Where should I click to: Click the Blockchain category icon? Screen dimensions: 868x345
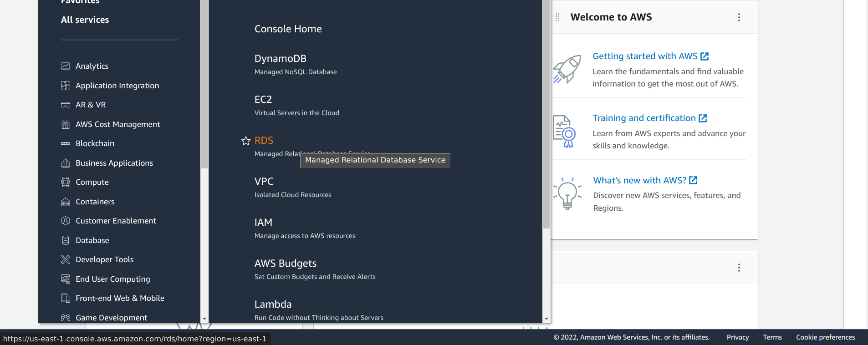click(66, 143)
